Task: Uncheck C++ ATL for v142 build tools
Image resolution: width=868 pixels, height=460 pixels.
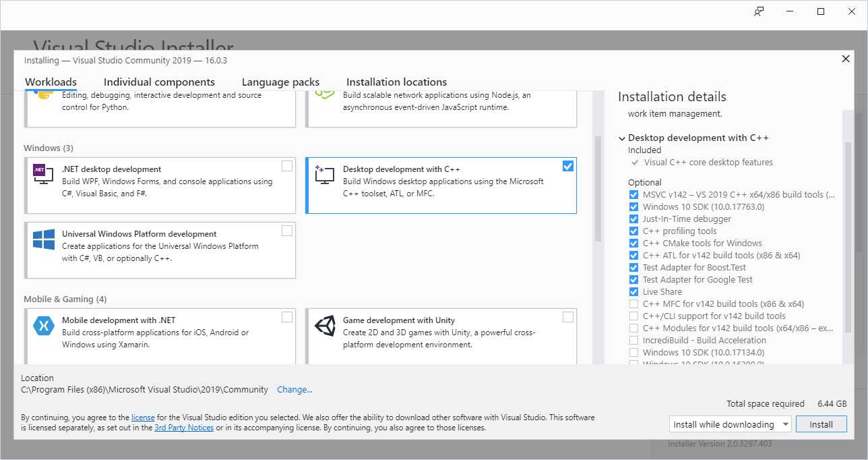Action: pyautogui.click(x=633, y=255)
